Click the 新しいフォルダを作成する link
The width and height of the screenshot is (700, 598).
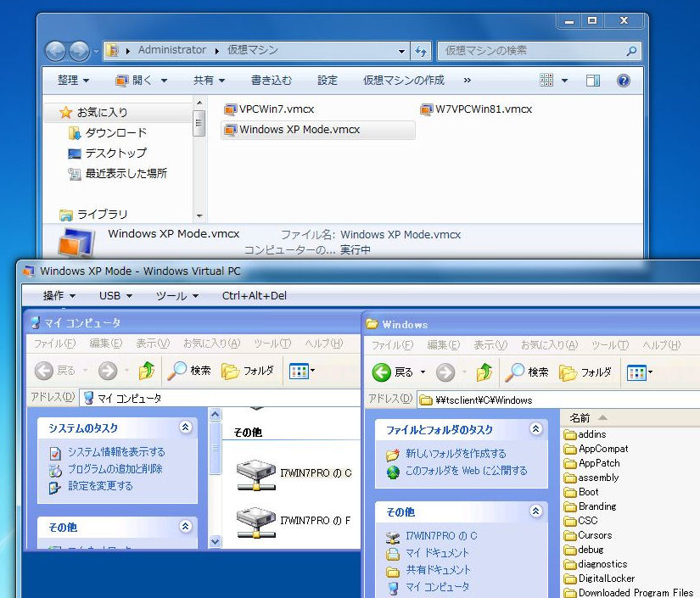456,454
